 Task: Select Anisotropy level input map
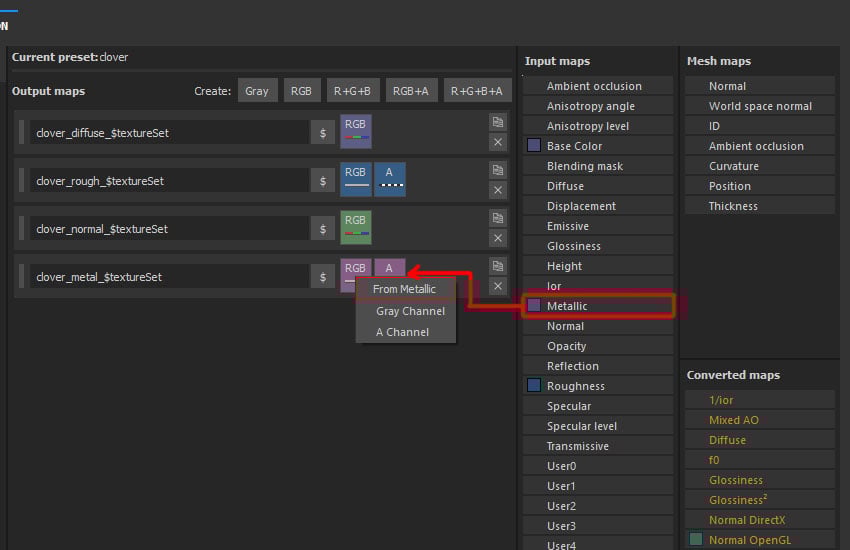coord(598,126)
